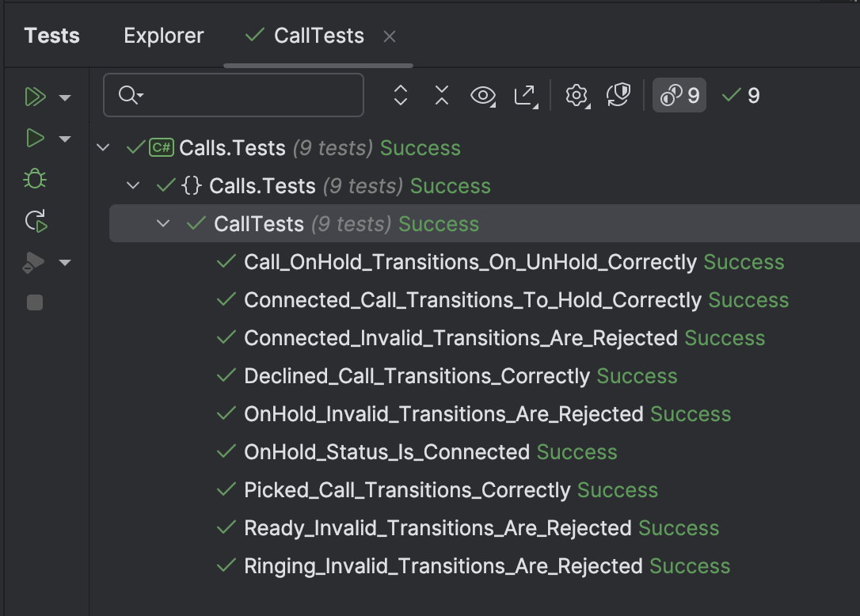
Task: Open the export test results icon
Action: pyautogui.click(x=526, y=95)
